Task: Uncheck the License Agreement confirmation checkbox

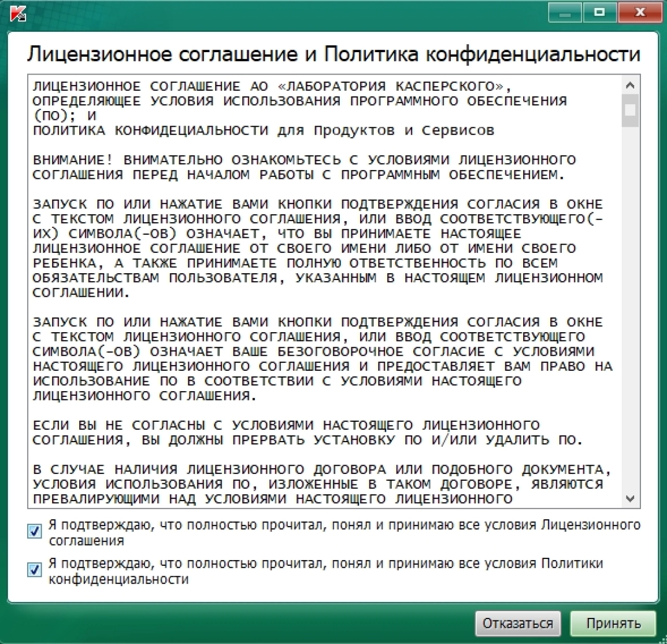Action: (x=34, y=532)
